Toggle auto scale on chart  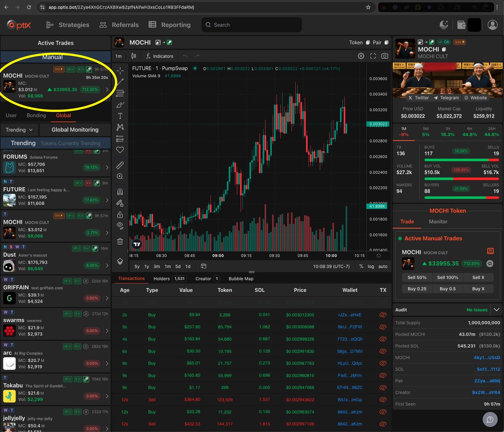pyautogui.click(x=383, y=266)
